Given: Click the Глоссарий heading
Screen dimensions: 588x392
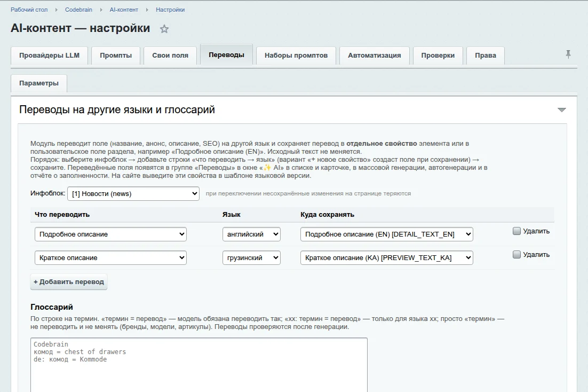Looking at the screenshot, I should point(52,307).
